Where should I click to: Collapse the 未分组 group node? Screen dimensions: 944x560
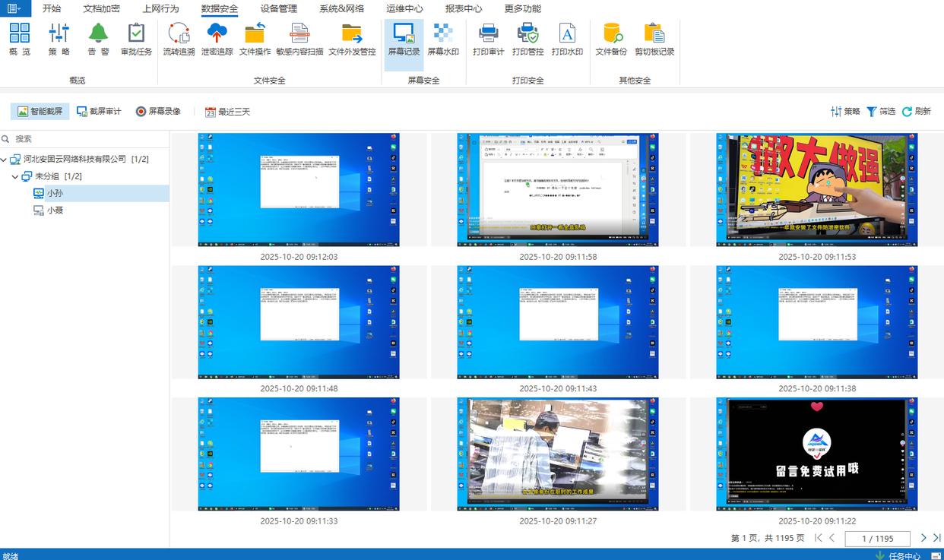15,176
